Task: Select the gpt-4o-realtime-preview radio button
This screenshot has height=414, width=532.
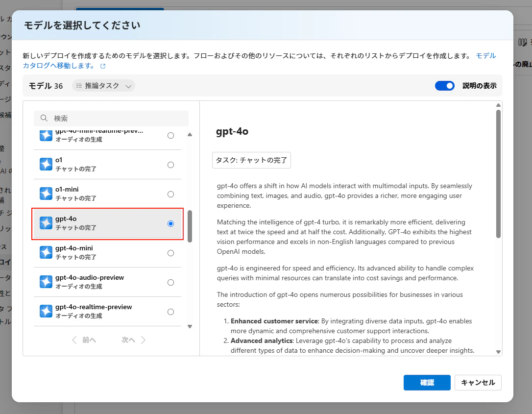Action: pyautogui.click(x=170, y=312)
